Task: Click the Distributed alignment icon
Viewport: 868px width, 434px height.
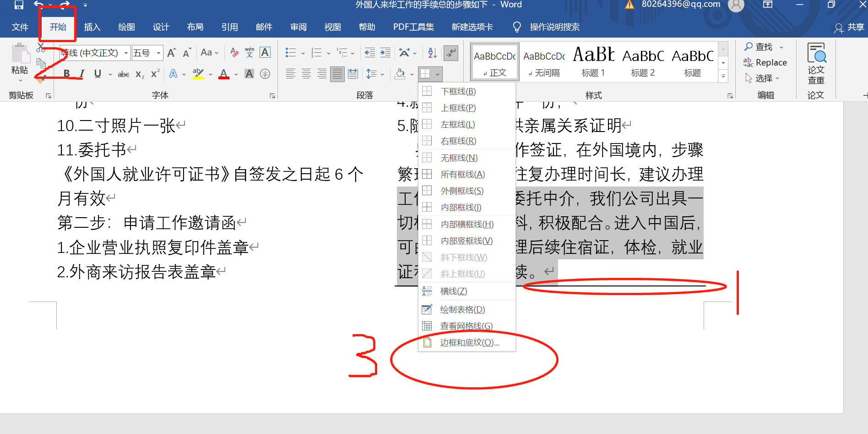Action: pos(353,73)
